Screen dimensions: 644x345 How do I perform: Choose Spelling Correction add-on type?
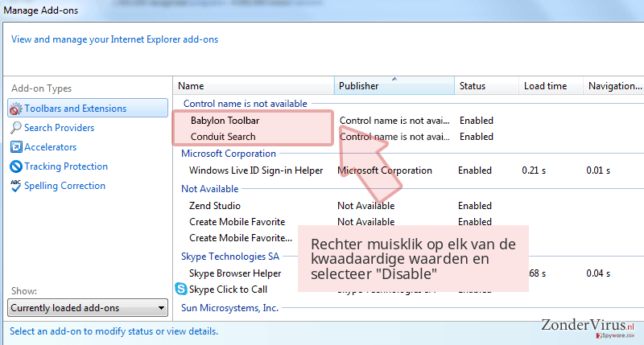(64, 186)
